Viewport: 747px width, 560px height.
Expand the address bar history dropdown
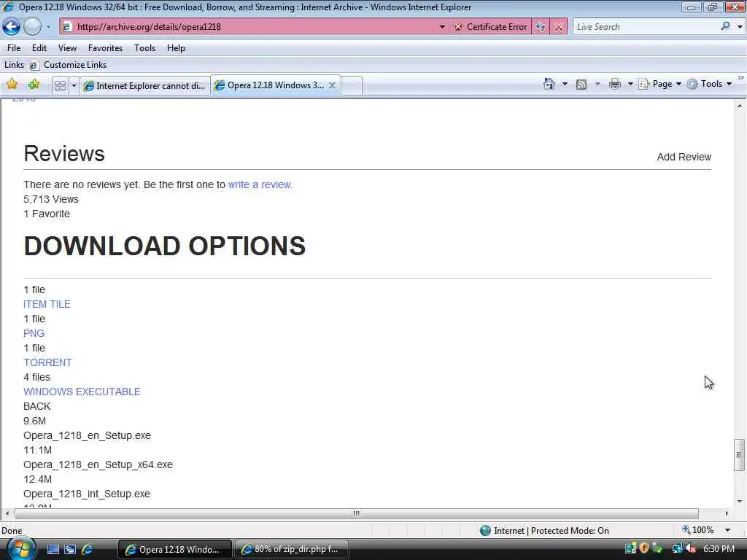coord(442,27)
